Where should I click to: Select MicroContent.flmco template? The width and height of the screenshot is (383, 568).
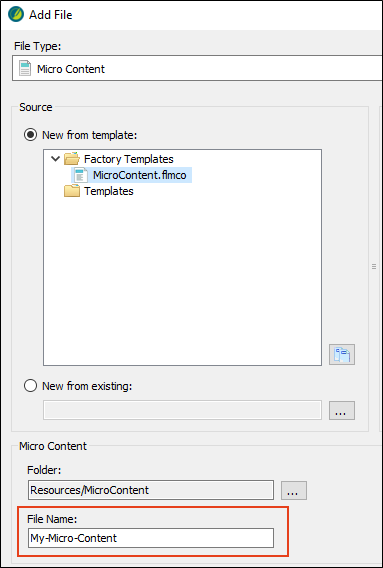[x=140, y=175]
